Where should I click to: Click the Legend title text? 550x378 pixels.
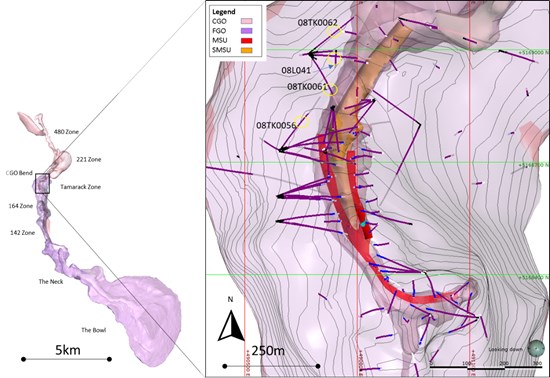point(224,12)
